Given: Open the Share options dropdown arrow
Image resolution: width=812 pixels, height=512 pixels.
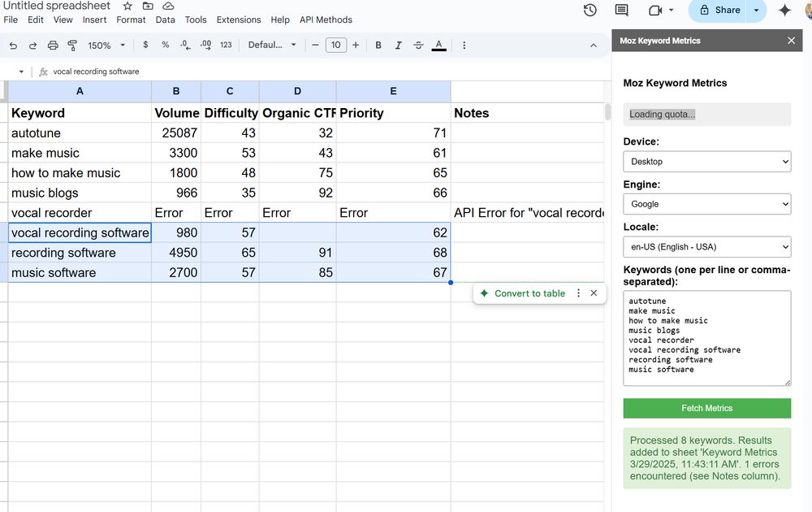Looking at the screenshot, I should [757, 11].
